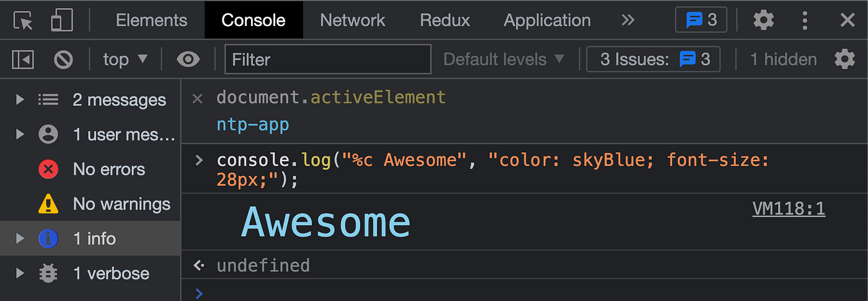The image size is (868, 301).
Task: Click the user avatar icon in sidebar
Action: [48, 134]
